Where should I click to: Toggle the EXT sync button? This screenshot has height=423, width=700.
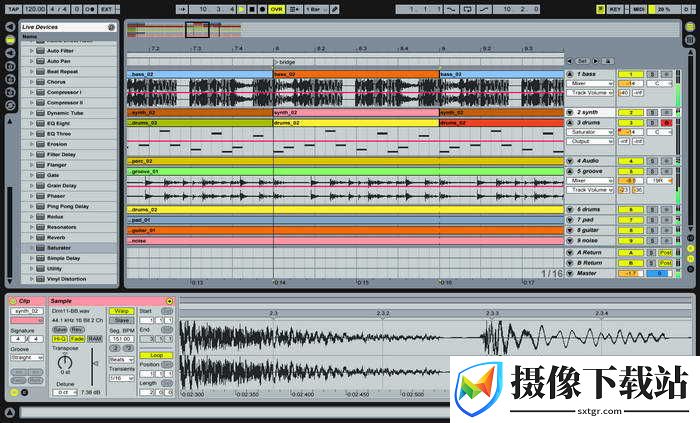(x=106, y=9)
